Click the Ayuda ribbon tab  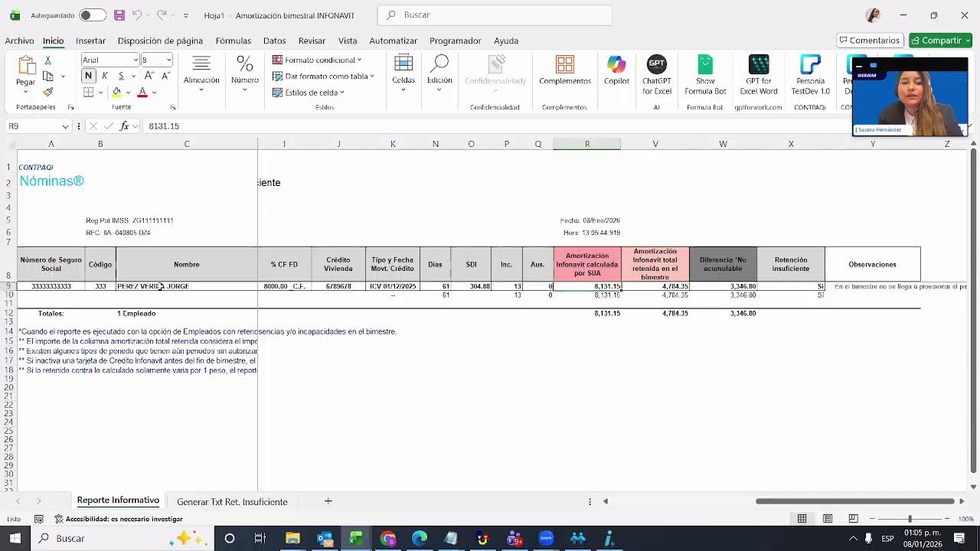[506, 41]
